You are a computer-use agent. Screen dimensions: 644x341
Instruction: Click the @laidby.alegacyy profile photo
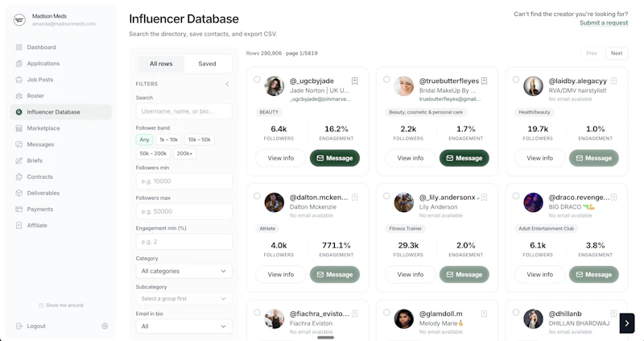[533, 86]
